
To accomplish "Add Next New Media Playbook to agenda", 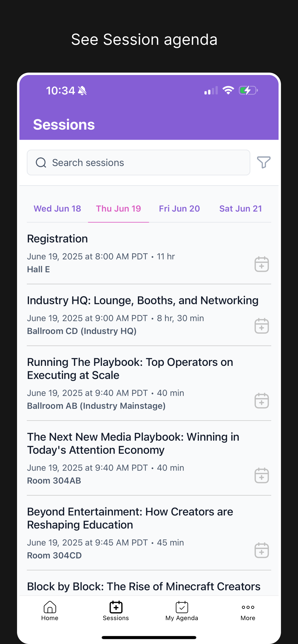I will (262, 475).
